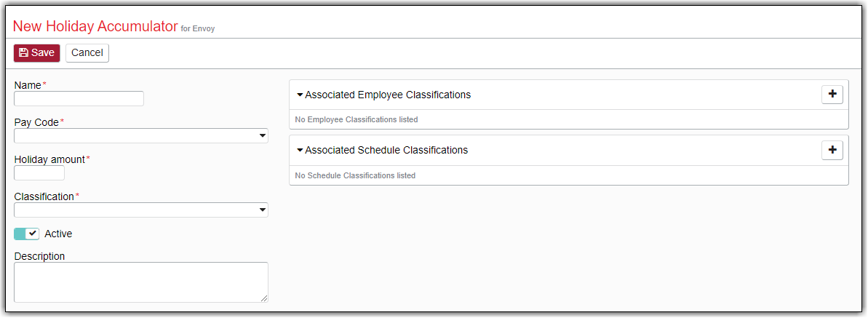This screenshot has width=868, height=318.
Task: Add an Associated Schedule Classification with plus
Action: click(x=832, y=150)
